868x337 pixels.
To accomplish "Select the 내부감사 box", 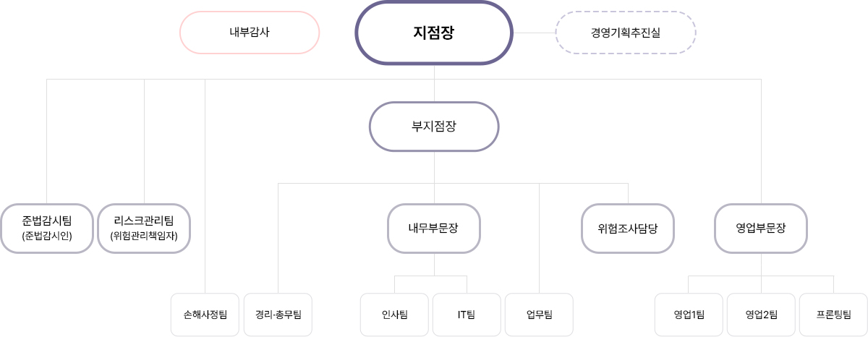I will point(249,33).
